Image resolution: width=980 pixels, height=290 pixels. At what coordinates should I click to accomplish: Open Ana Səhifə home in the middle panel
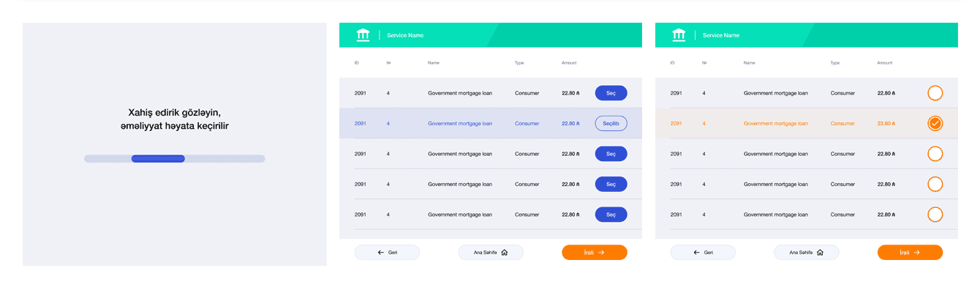pyautogui.click(x=491, y=252)
